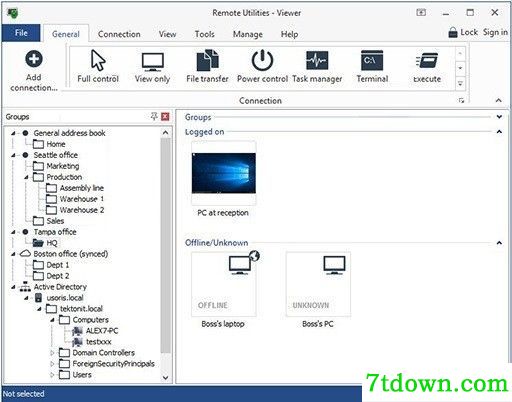This screenshot has height=402, width=512.
Task: Click the Sign in link
Action: pyautogui.click(x=495, y=32)
